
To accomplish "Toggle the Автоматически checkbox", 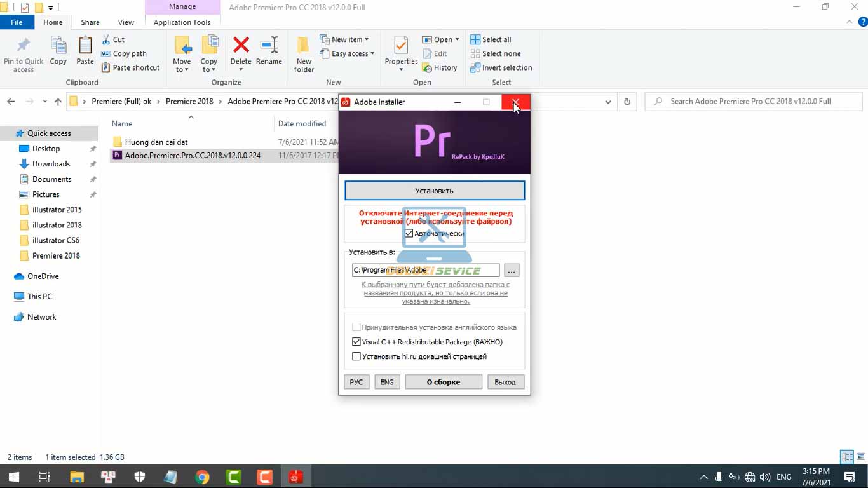I will tap(409, 234).
